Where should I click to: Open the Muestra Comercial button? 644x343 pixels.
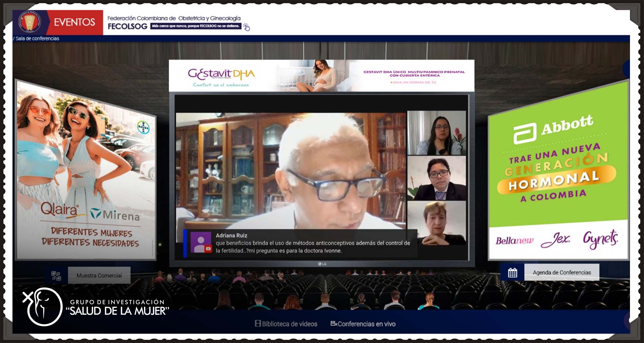99,275
